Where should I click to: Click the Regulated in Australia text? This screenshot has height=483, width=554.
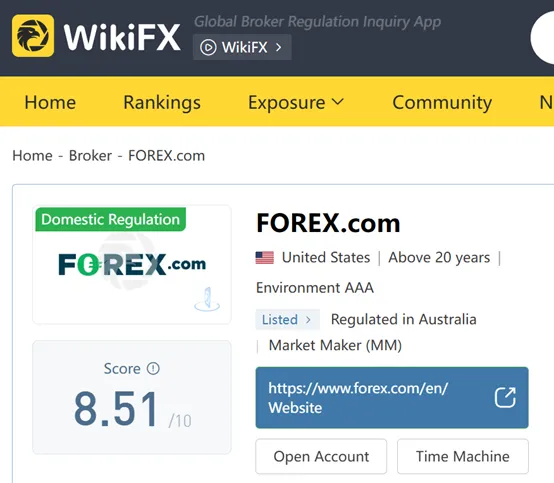coord(403,319)
